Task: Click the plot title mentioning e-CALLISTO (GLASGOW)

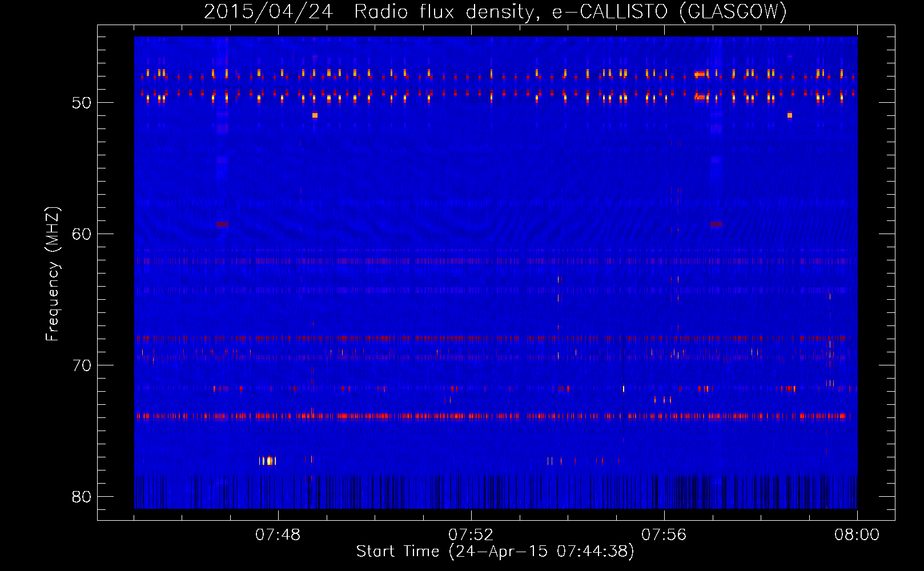Action: pyautogui.click(x=495, y=11)
